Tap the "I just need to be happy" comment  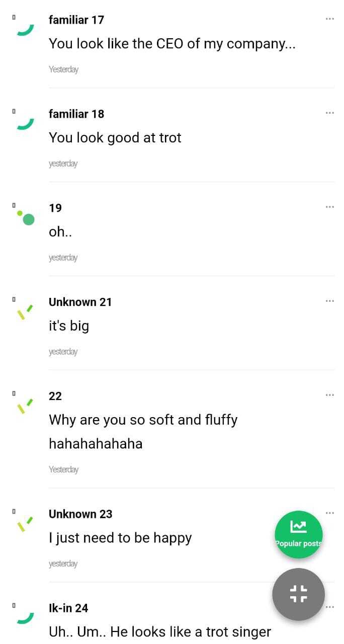[120, 538]
